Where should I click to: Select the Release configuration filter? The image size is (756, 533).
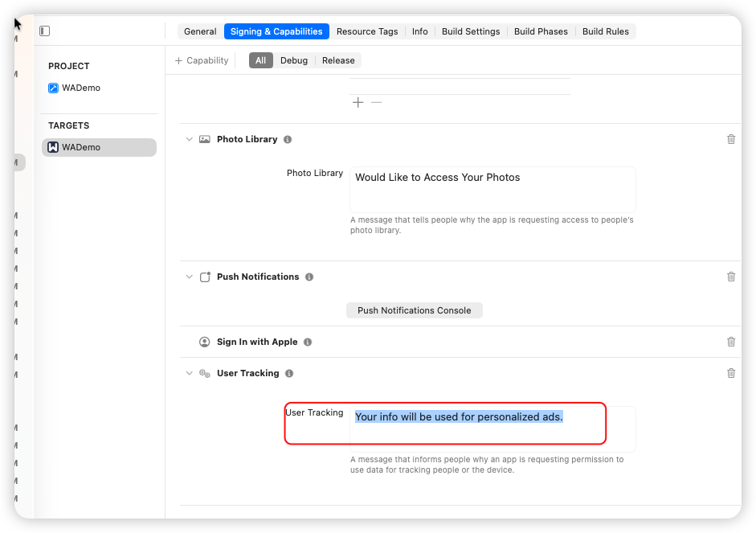(x=338, y=60)
